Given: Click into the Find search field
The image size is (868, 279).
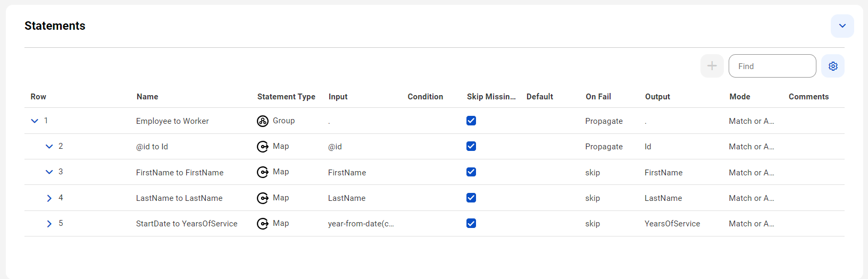Looking at the screenshot, I should (x=772, y=66).
